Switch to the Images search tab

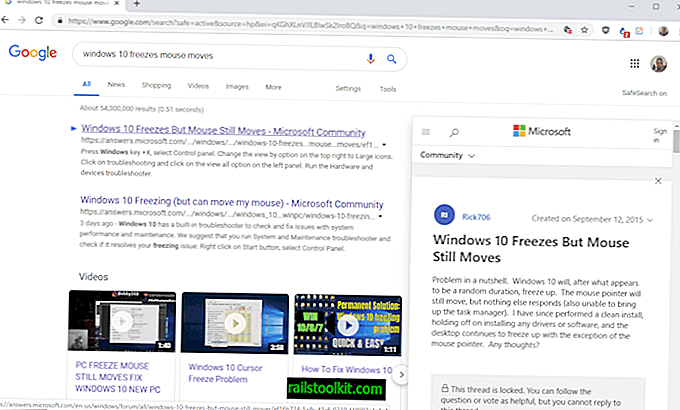click(237, 87)
